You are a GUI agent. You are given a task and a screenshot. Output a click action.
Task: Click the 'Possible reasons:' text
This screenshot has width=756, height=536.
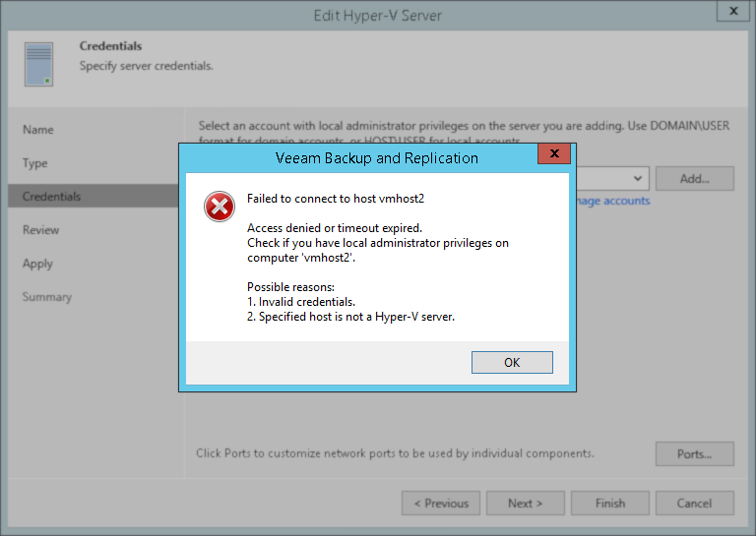290,287
